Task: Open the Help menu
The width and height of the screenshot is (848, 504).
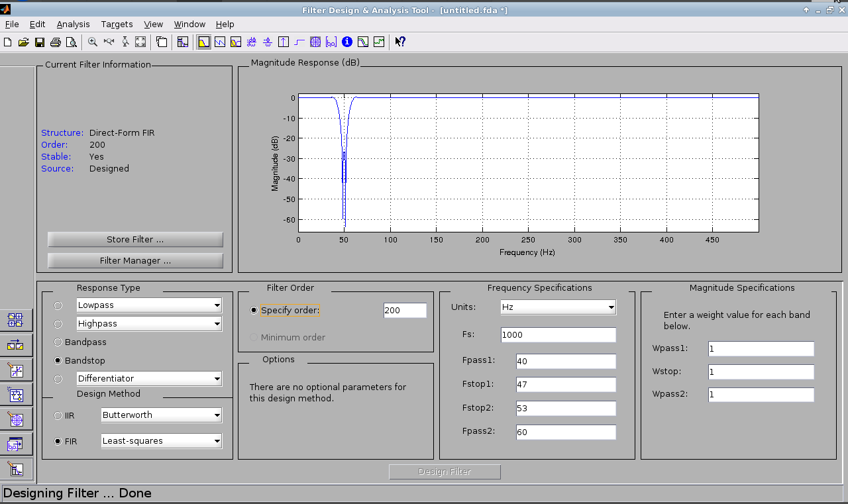Action: [x=225, y=24]
